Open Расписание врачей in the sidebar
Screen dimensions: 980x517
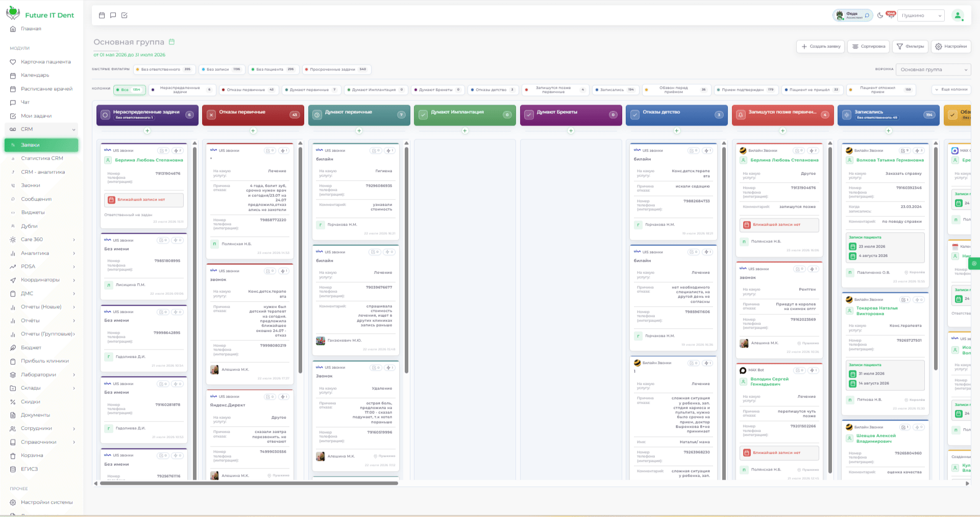click(46, 89)
